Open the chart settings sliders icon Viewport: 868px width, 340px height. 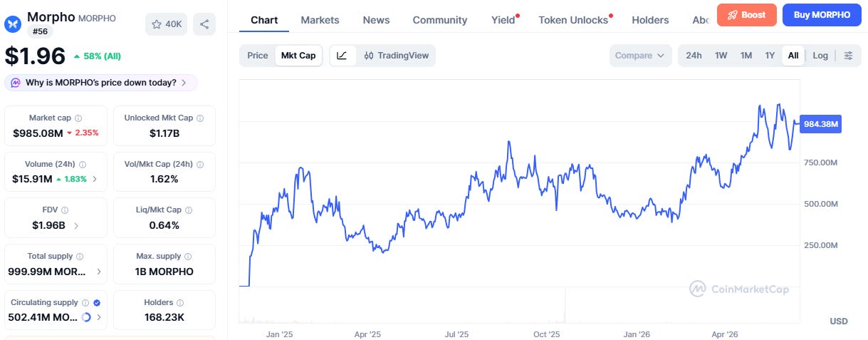[x=848, y=56]
